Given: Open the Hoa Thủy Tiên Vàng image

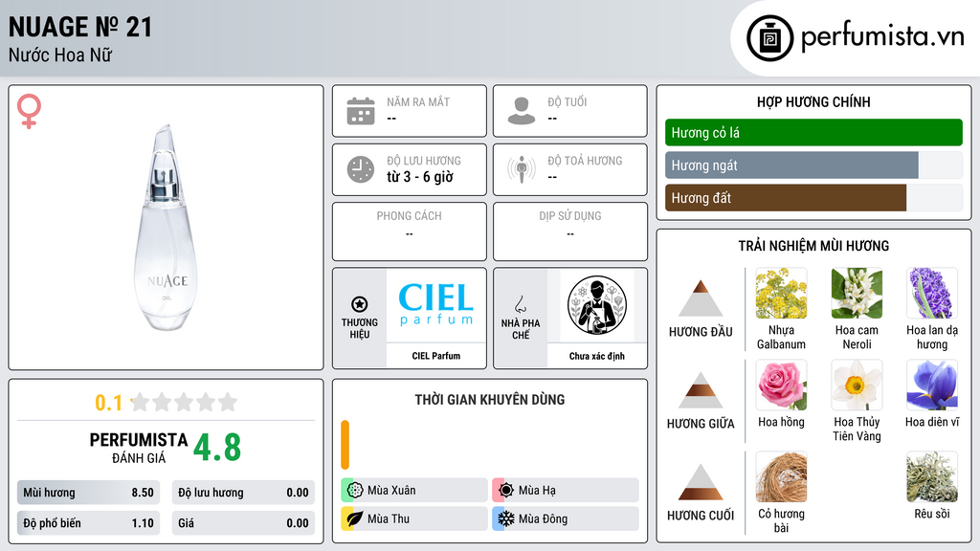Looking at the screenshot, I should pyautogui.click(x=857, y=386).
